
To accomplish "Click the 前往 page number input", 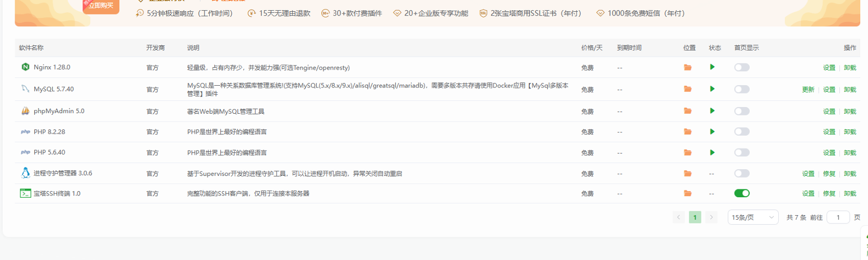I will [x=838, y=217].
